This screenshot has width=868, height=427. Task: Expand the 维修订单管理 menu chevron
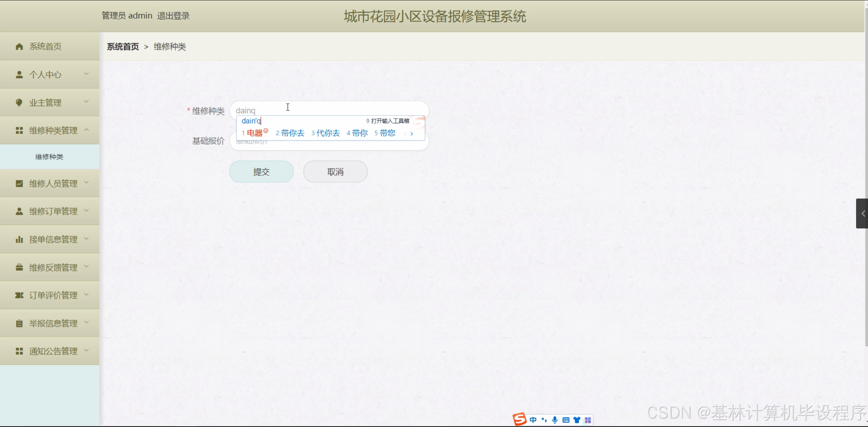86,211
